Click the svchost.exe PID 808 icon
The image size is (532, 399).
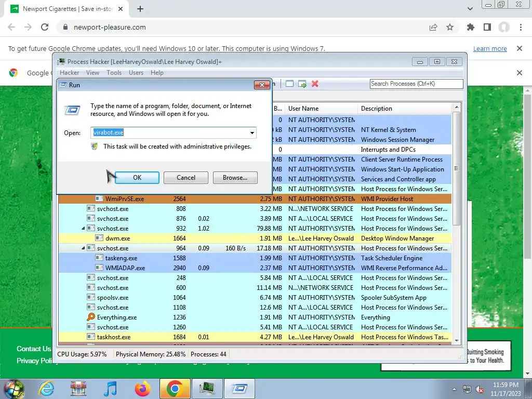point(90,208)
